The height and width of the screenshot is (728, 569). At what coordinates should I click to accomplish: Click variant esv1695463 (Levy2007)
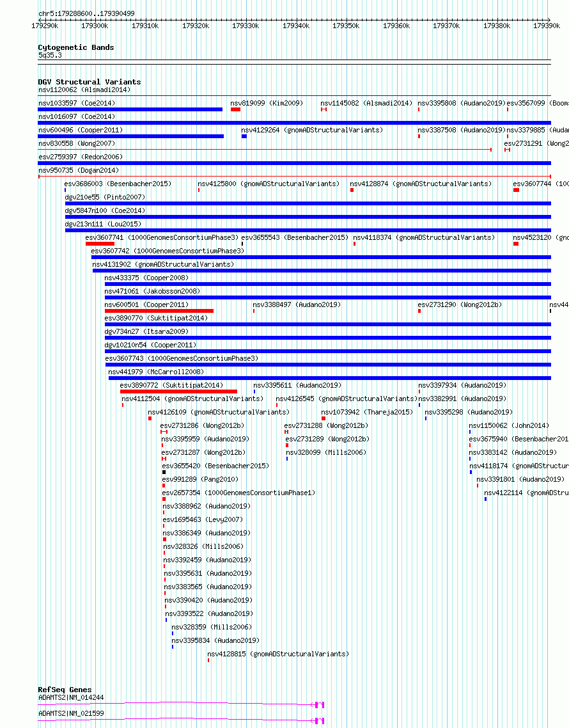tap(203, 521)
